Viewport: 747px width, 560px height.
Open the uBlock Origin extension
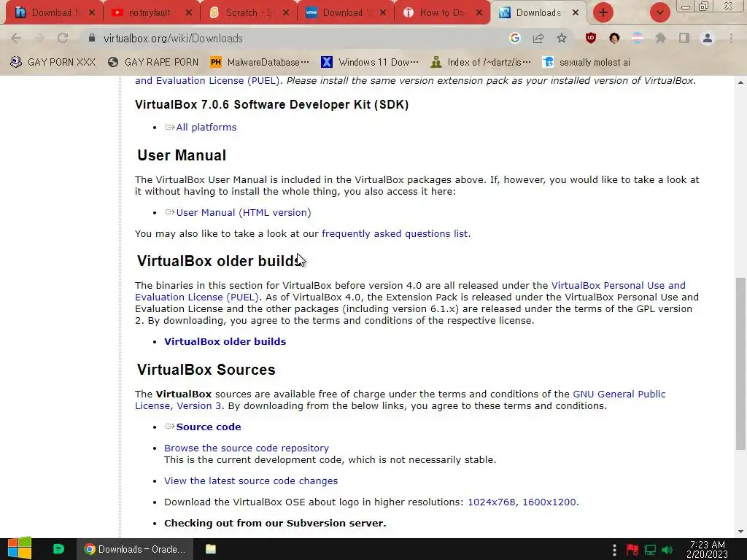click(591, 38)
